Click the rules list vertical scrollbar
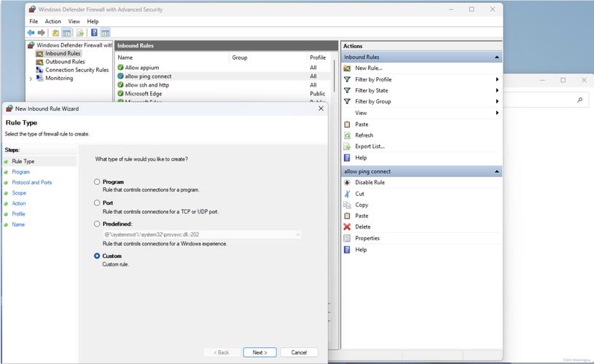Image resolution: width=594 pixels, height=364 pixels. tap(335, 76)
